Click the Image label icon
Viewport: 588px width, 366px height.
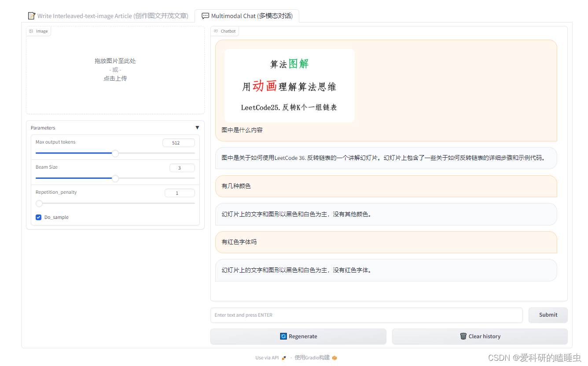tap(31, 31)
